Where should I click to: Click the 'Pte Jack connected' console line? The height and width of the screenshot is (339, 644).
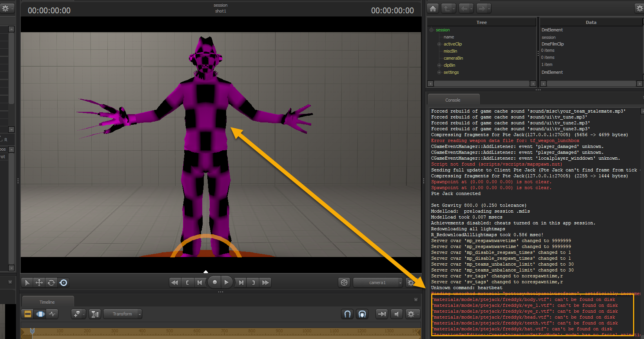click(456, 193)
